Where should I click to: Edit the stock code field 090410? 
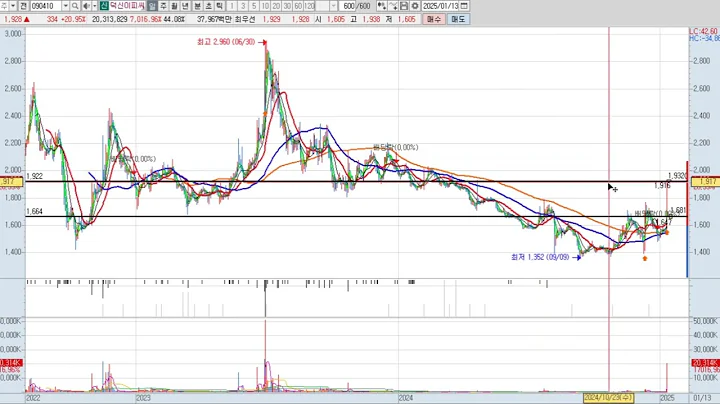pos(46,6)
